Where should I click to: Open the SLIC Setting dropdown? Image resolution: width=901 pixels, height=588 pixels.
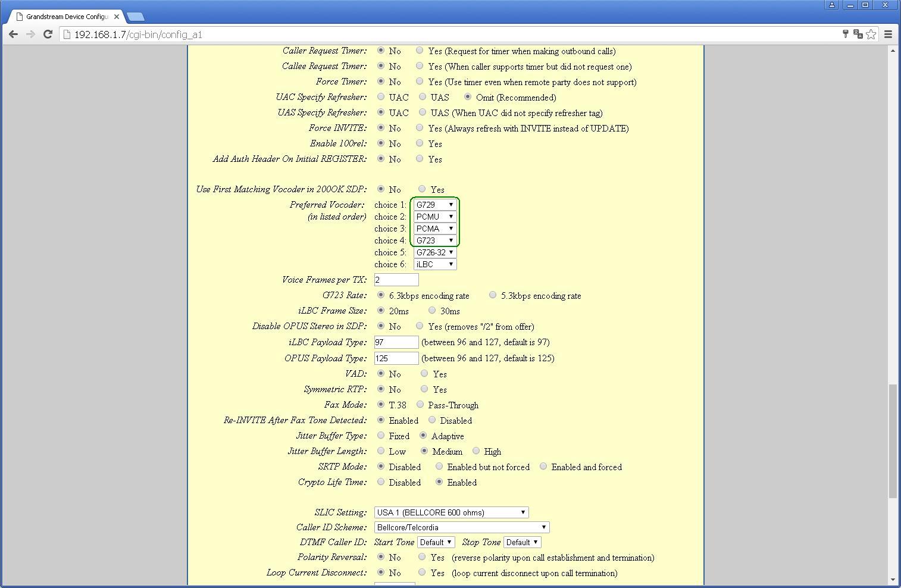451,512
